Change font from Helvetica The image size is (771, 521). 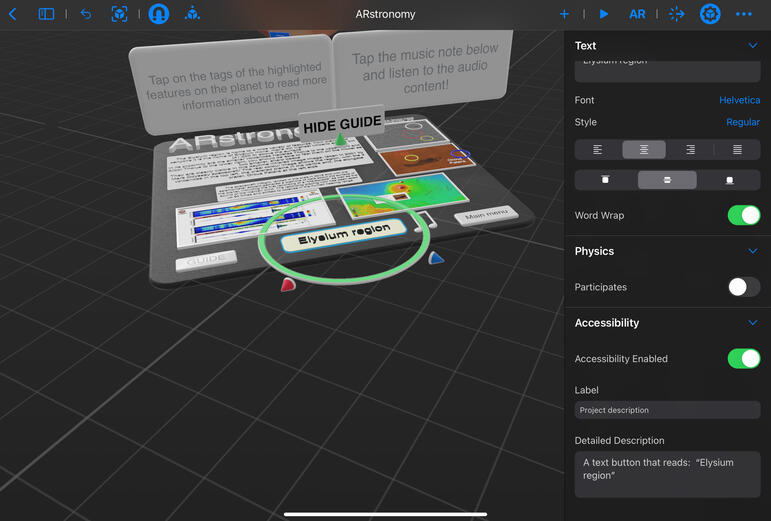[739, 100]
